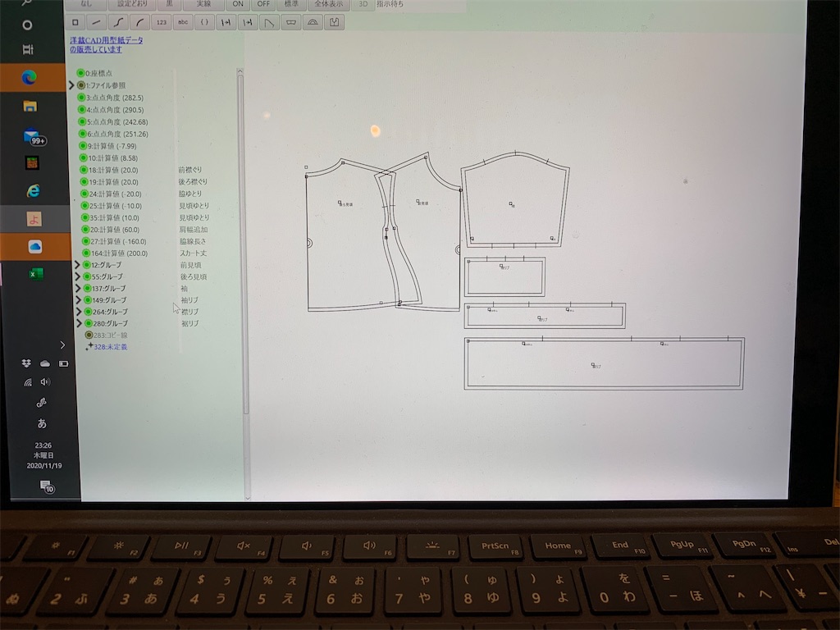Click the curly braces group tool
Image resolution: width=840 pixels, height=630 pixels.
[204, 22]
